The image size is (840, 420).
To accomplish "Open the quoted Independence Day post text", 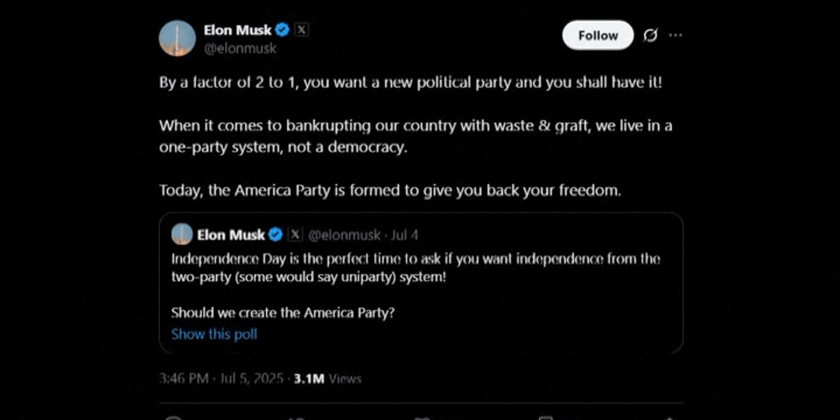I will pyautogui.click(x=415, y=267).
